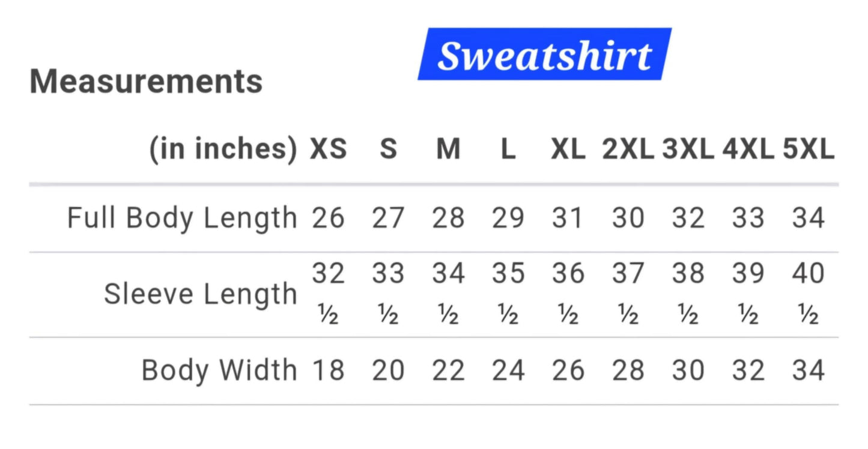Click Body Width value 28 for 2XL

pyautogui.click(x=628, y=370)
